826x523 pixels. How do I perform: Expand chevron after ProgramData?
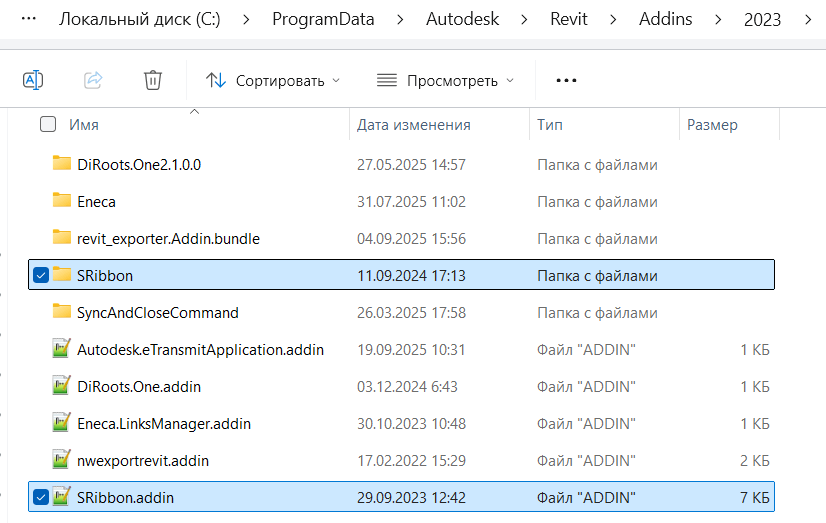click(400, 20)
